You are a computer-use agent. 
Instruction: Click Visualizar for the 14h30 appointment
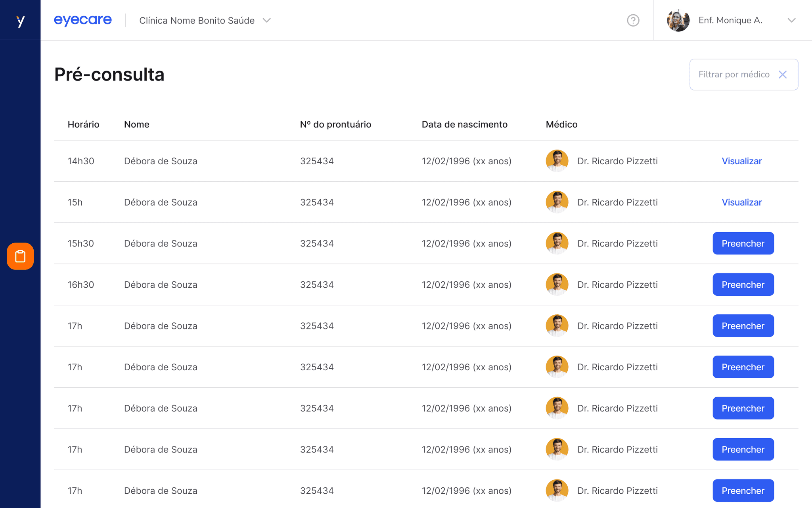[x=741, y=161]
